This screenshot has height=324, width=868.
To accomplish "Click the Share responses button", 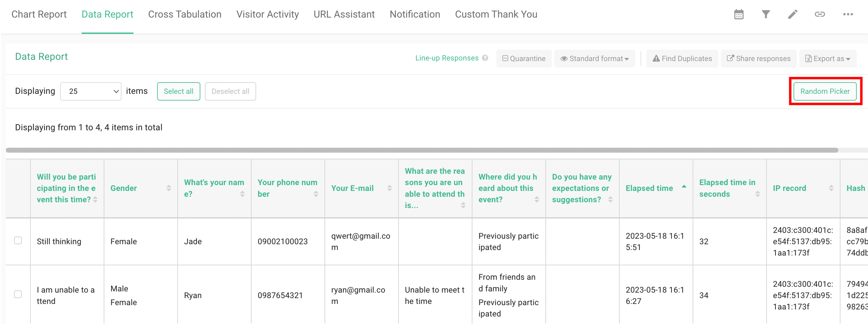I will coord(758,58).
